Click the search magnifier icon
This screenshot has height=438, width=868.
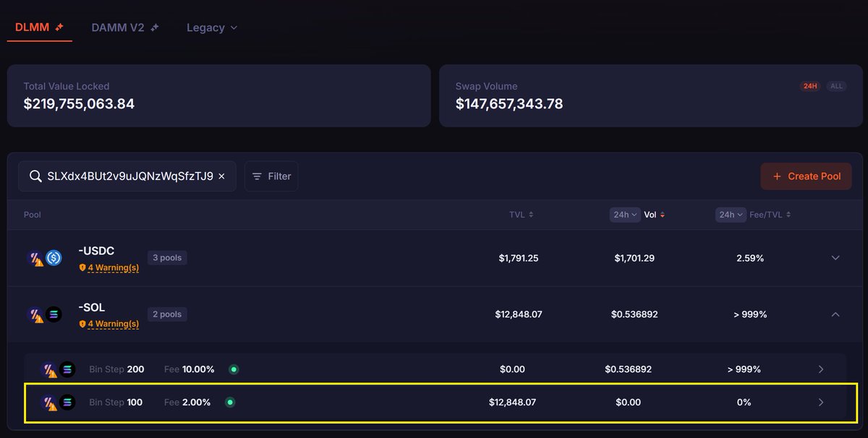(x=35, y=176)
